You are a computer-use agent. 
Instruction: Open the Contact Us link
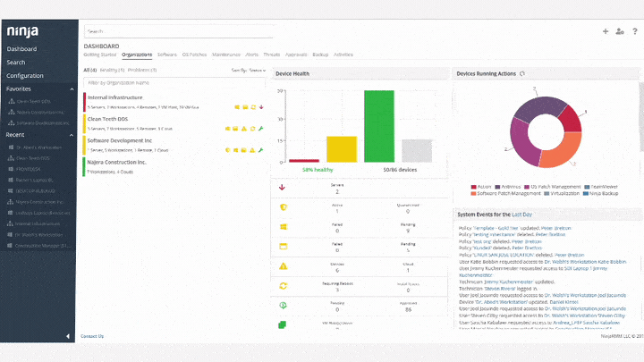92,336
